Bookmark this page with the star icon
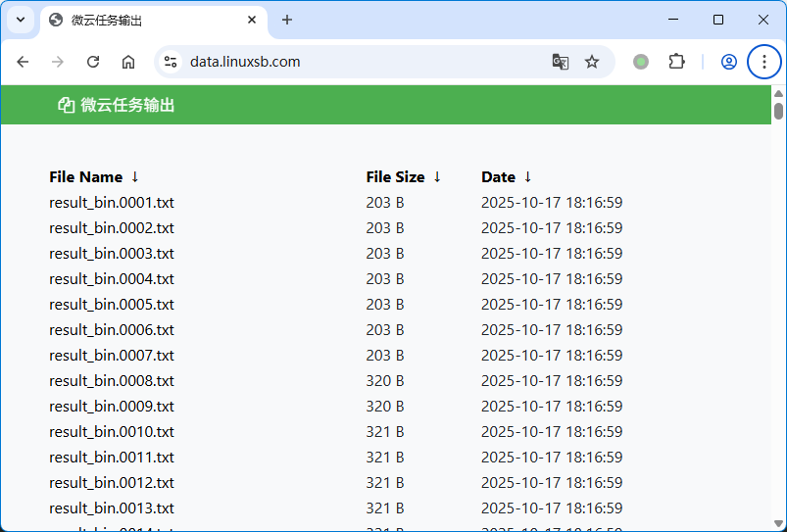The height and width of the screenshot is (532, 787). click(x=592, y=62)
